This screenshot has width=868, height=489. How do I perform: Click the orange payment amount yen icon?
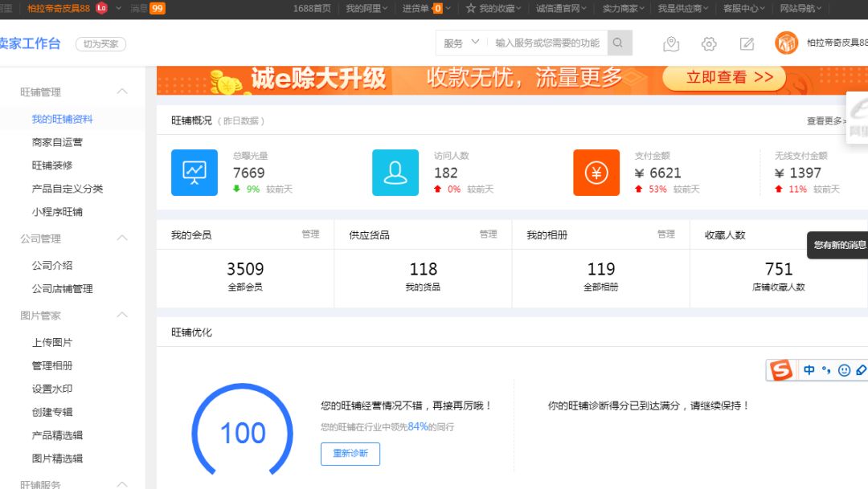tap(596, 173)
